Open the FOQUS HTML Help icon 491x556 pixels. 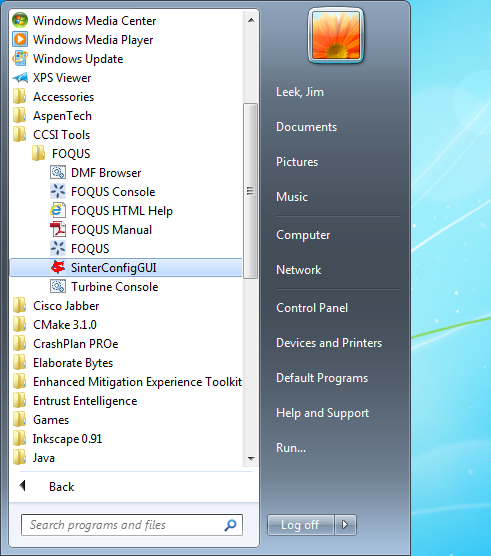58,211
